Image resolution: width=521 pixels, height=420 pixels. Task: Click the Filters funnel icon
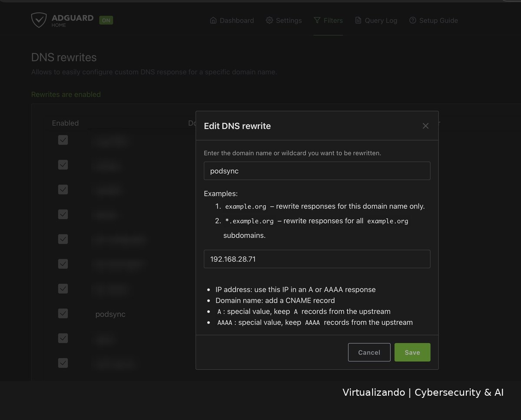[x=317, y=20]
